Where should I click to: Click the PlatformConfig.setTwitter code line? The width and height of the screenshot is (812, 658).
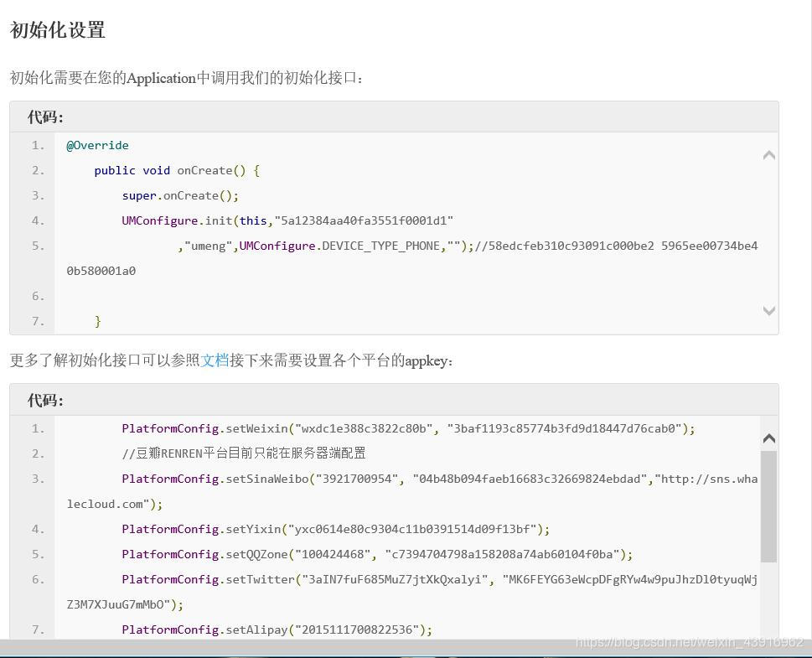(x=440, y=579)
